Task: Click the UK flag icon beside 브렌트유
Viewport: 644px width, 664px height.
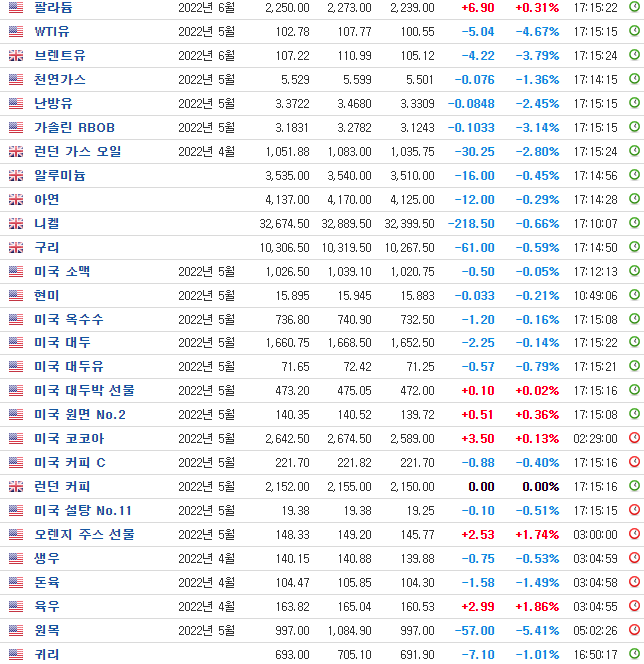Action: click(x=16, y=56)
